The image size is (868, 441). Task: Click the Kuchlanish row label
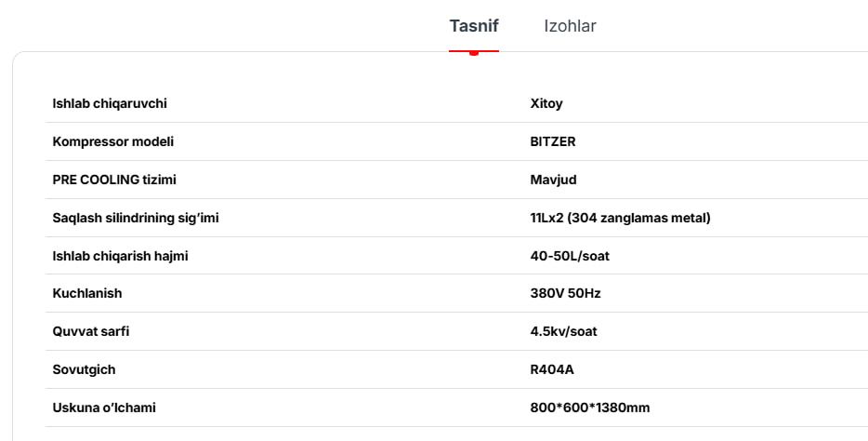[x=87, y=293]
